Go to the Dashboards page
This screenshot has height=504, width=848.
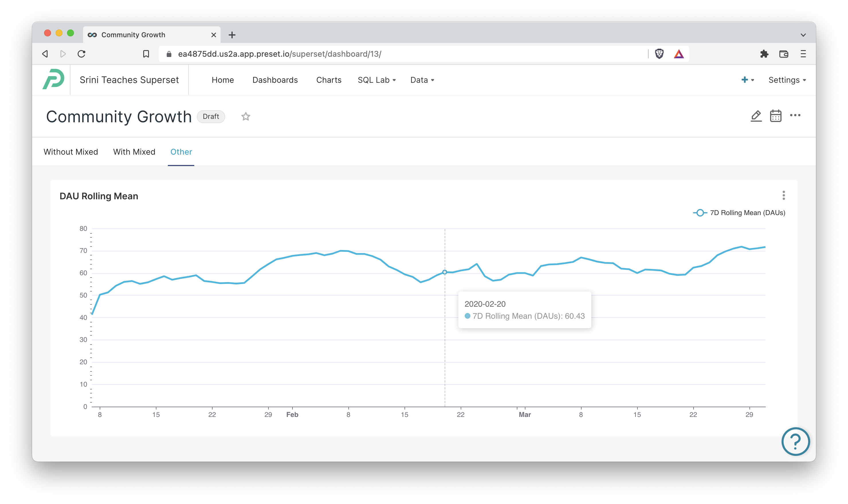click(275, 80)
